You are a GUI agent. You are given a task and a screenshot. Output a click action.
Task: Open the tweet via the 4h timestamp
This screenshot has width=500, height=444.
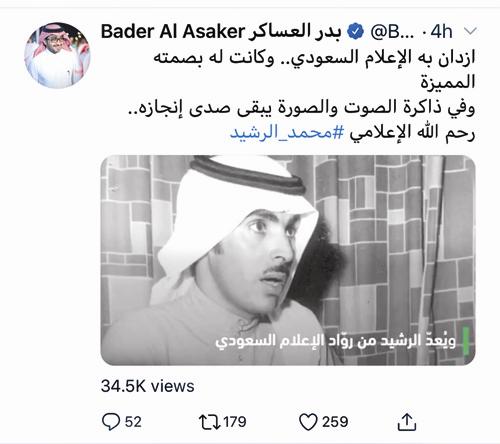[442, 32]
